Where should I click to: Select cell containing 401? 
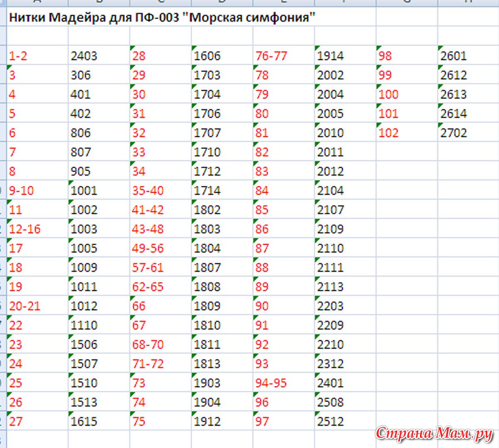coord(99,94)
